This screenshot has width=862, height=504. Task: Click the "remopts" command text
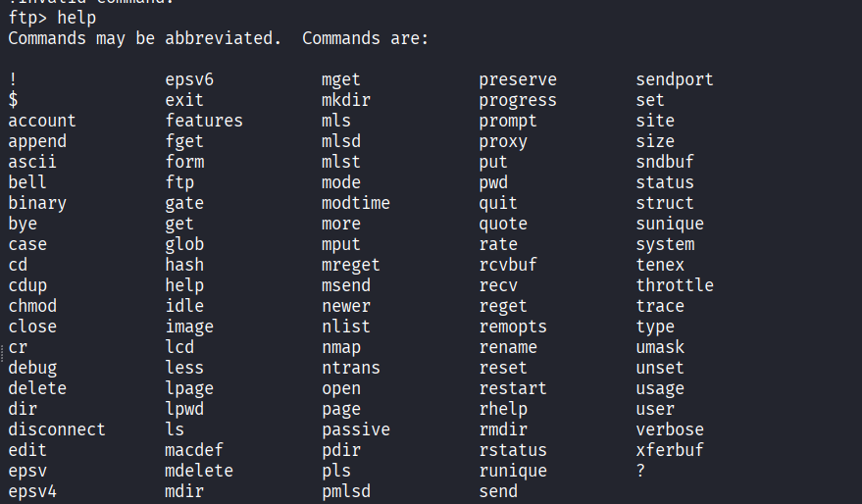coord(512,327)
